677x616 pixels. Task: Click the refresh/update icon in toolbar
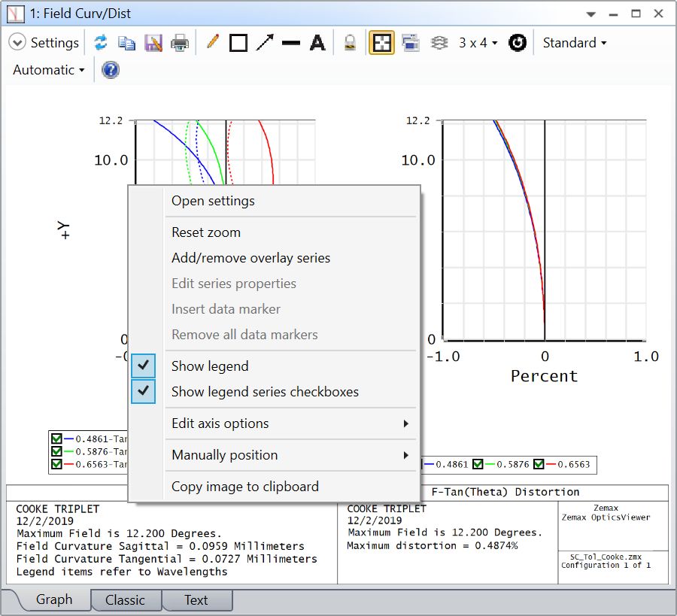[x=101, y=43]
